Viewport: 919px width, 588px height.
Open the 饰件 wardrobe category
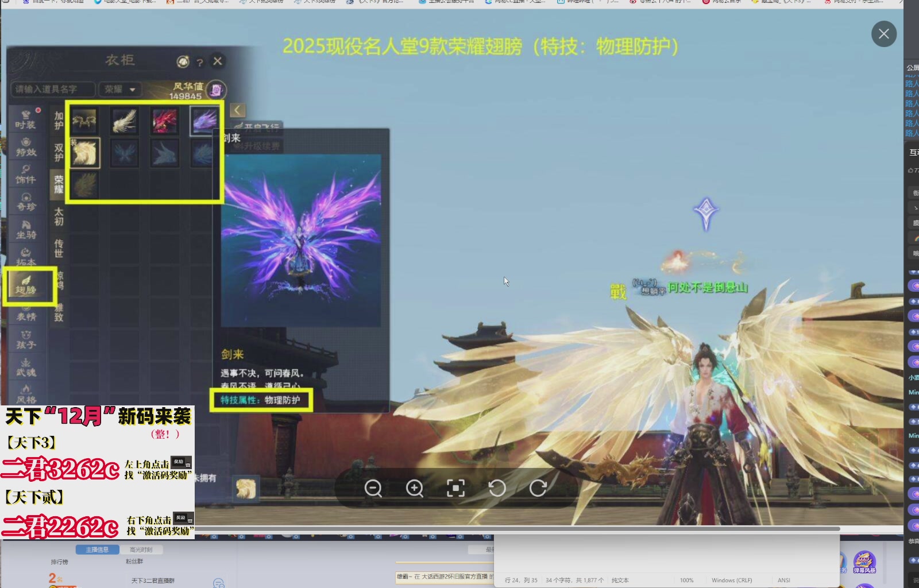point(25,175)
